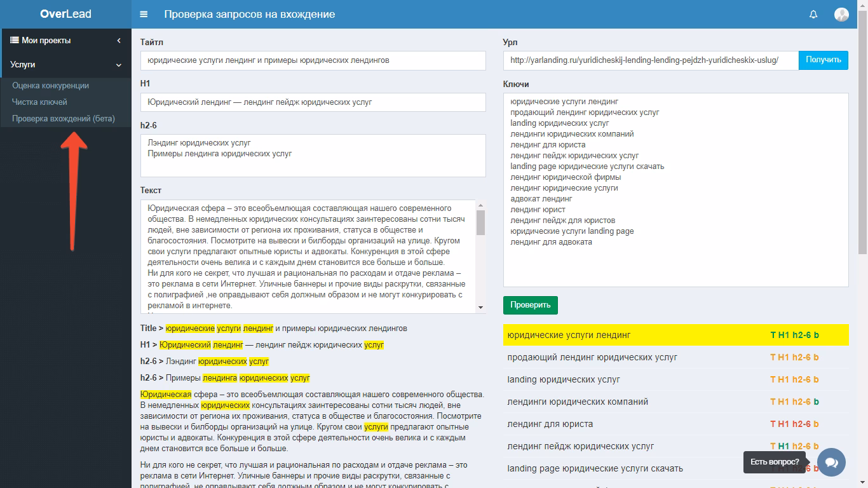Select Проверка вхождений (бета) item

click(63, 118)
